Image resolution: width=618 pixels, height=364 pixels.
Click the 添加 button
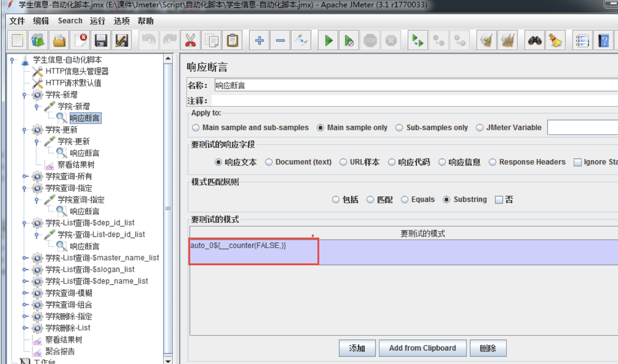(x=357, y=348)
